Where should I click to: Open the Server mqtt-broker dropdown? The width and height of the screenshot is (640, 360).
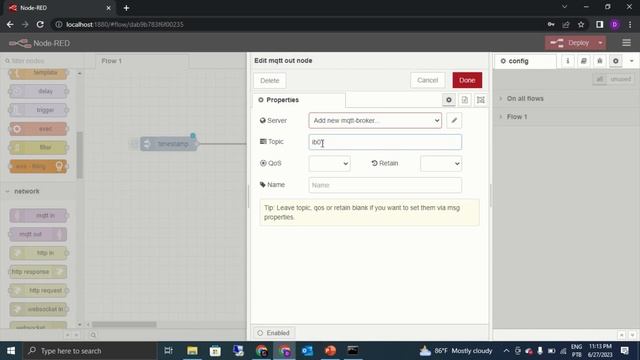[375, 120]
